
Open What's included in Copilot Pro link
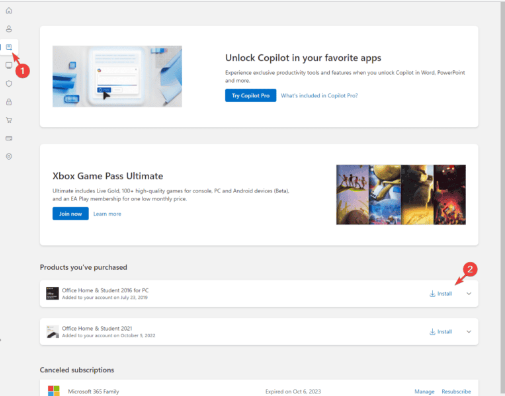[x=319, y=96]
